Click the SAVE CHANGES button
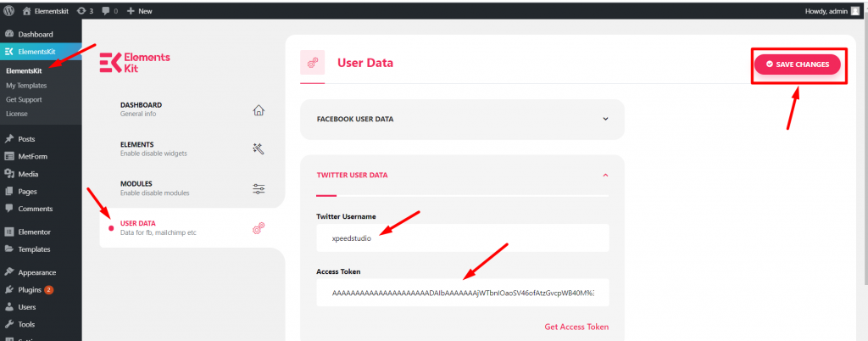 (797, 64)
